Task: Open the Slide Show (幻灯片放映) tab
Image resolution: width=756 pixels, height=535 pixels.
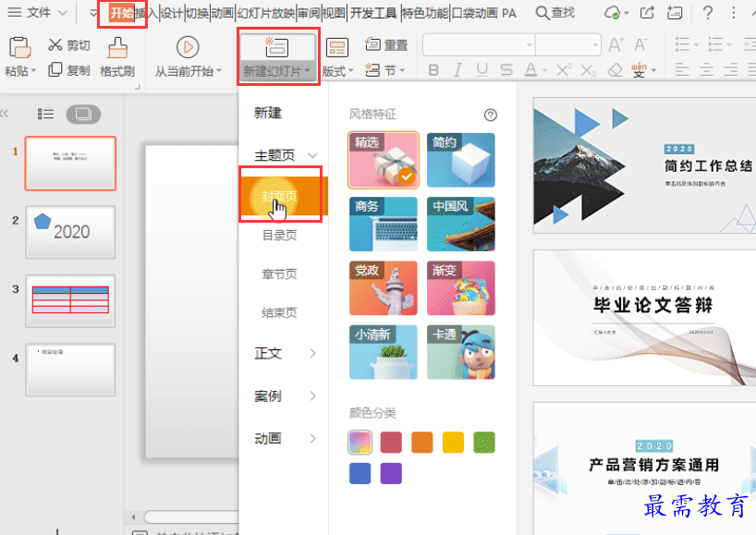Action: click(x=265, y=13)
